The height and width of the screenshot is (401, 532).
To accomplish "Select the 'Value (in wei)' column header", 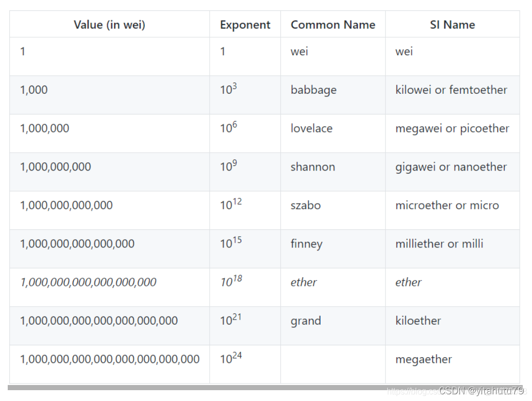I will (x=109, y=25).
